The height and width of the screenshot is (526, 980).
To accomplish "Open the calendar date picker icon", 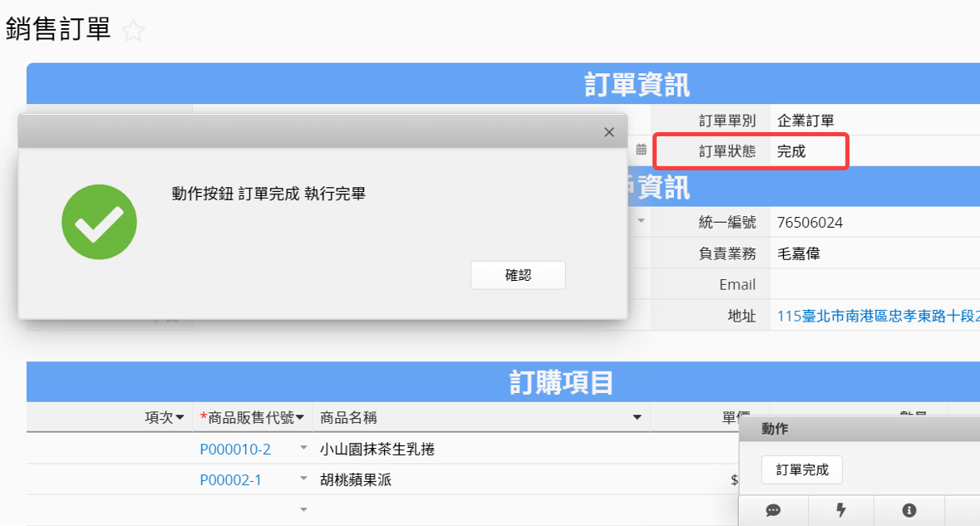I will [x=641, y=150].
